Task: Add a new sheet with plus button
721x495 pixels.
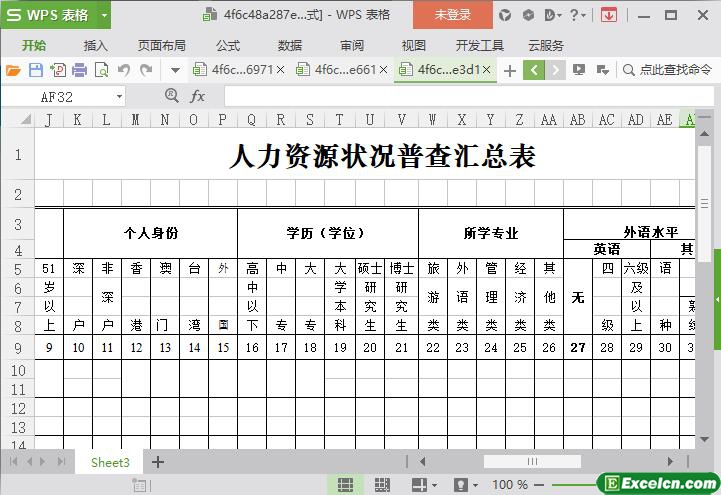Action: tap(158, 462)
